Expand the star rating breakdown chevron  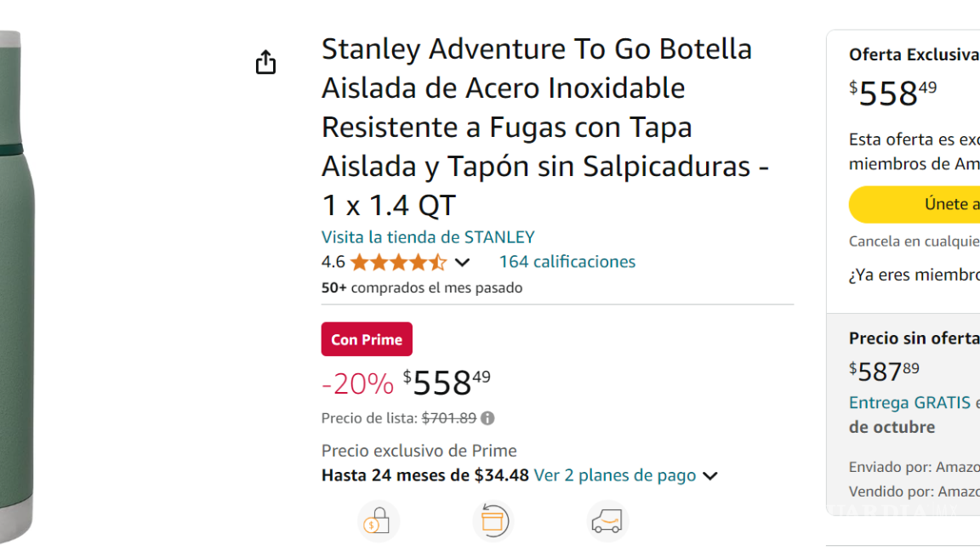tap(462, 262)
